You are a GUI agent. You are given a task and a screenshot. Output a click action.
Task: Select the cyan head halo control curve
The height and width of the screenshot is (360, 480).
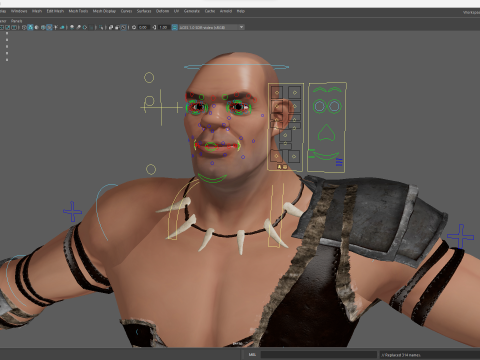coord(237,67)
